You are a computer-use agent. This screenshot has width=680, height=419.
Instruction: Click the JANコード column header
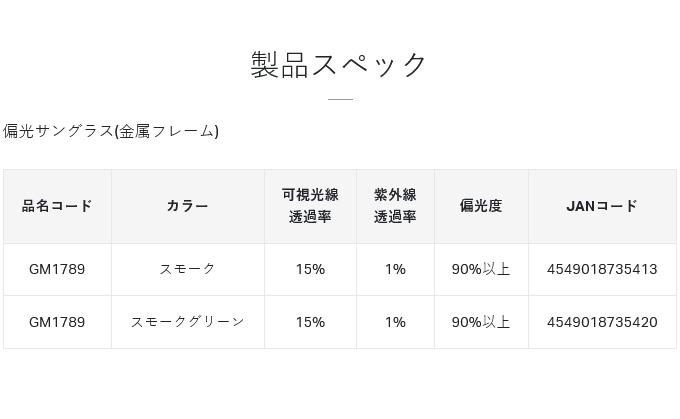pos(602,206)
